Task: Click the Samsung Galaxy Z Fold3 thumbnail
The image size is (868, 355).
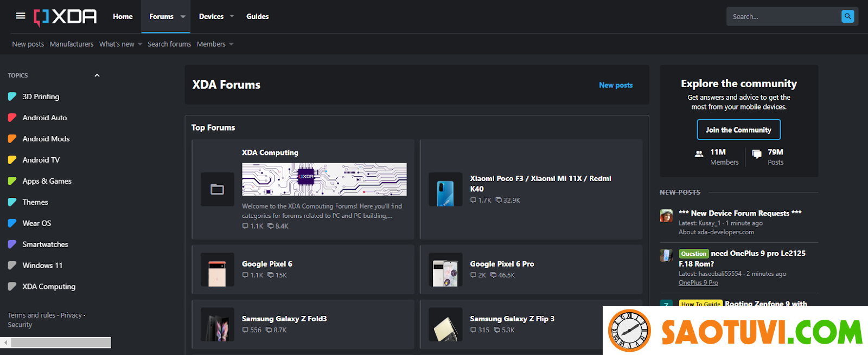Action: [x=217, y=325]
